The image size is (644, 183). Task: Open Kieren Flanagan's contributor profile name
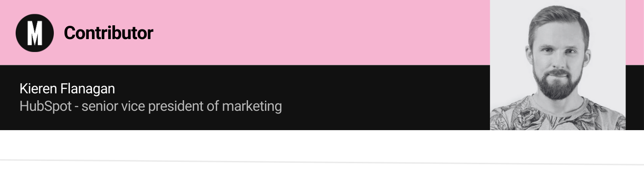67,89
